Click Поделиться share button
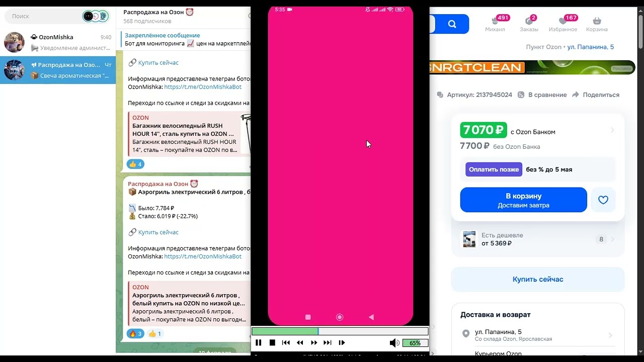 [596, 95]
